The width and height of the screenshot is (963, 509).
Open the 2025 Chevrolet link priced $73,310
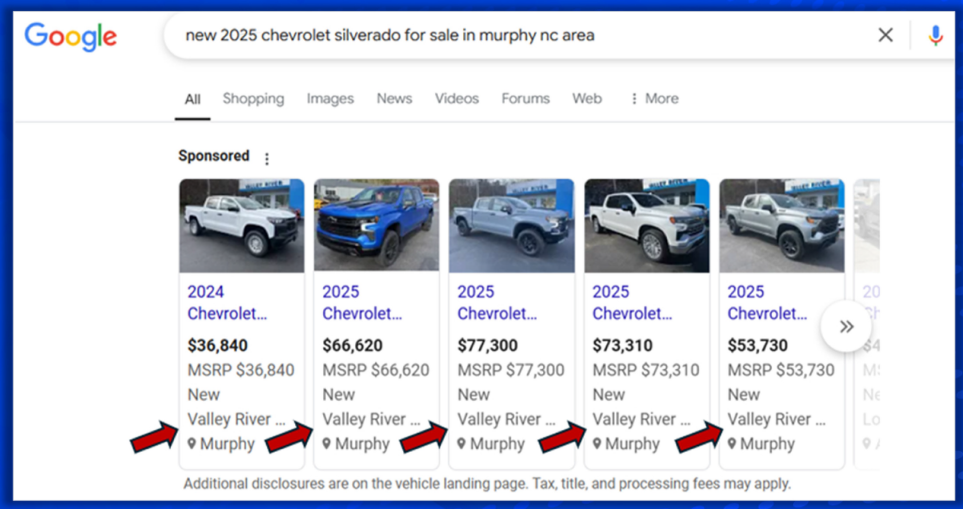coord(632,303)
